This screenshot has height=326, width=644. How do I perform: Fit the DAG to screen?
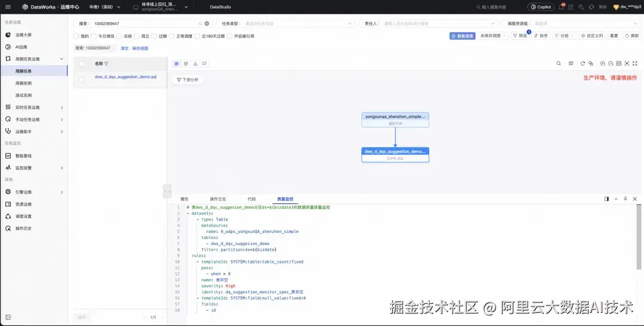point(627,64)
